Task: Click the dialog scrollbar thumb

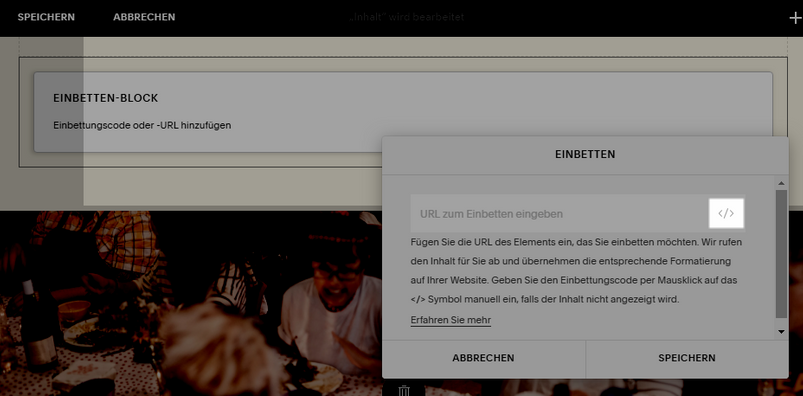Action: pyautogui.click(x=781, y=254)
